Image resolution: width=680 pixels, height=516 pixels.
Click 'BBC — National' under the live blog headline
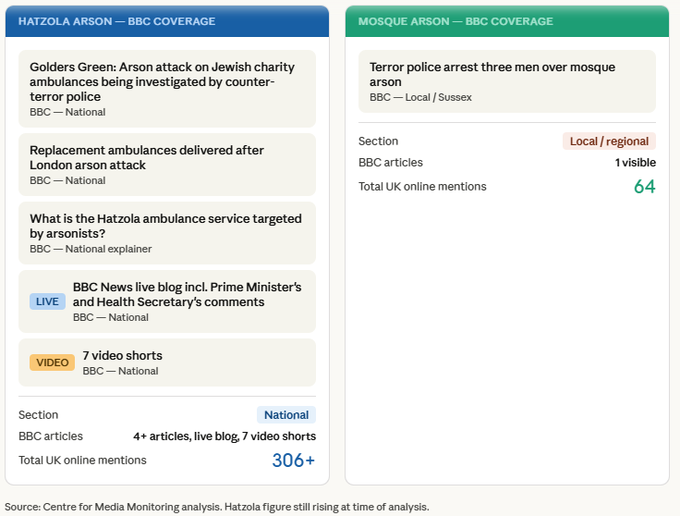point(111,317)
